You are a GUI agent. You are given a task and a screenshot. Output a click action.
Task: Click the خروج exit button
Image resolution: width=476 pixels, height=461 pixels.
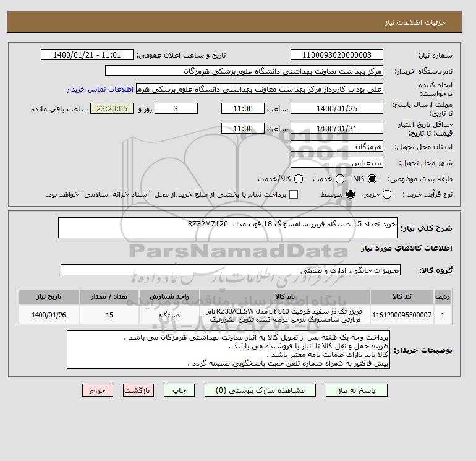pos(98,390)
